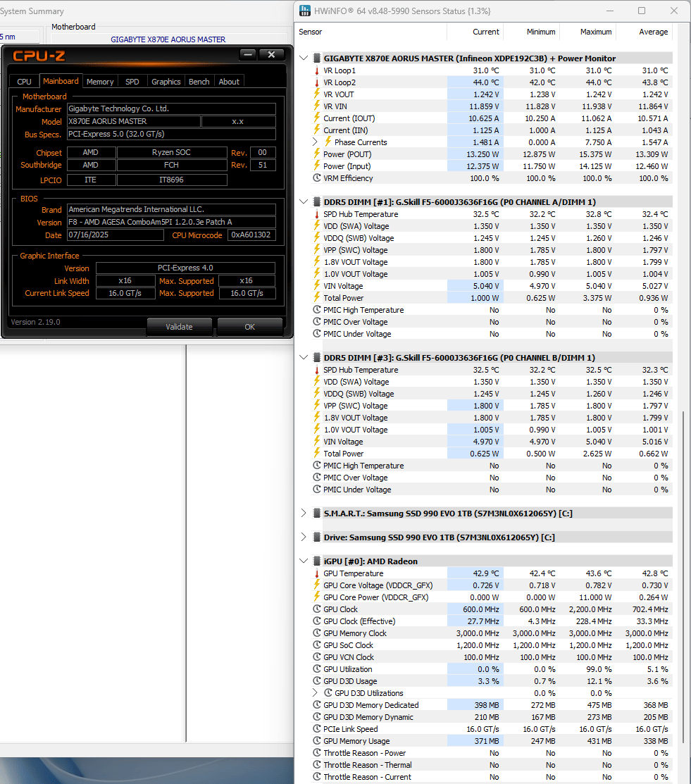Click the chip icon of iGPU [#0] header
Viewport: 691px width, 784px height.
(316, 561)
